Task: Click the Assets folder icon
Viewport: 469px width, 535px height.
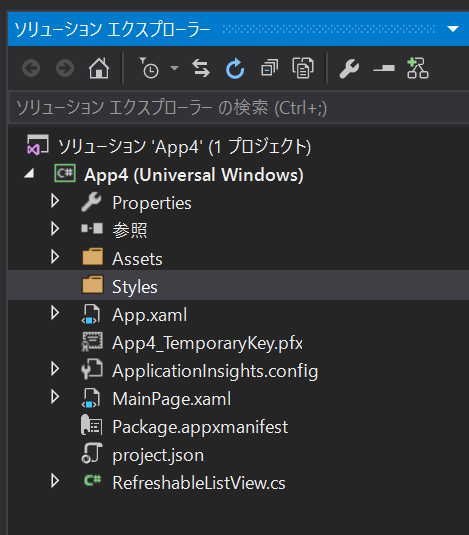Action: (92, 257)
